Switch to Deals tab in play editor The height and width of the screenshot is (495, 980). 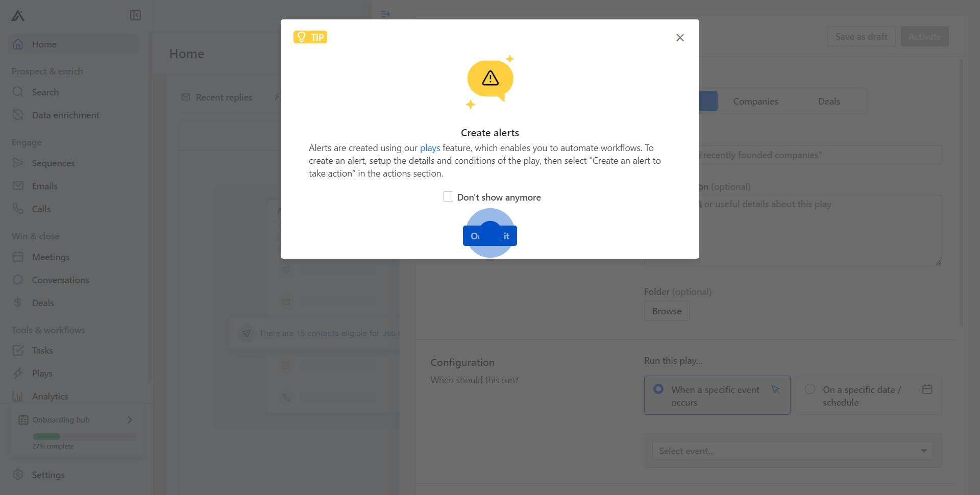tap(829, 102)
